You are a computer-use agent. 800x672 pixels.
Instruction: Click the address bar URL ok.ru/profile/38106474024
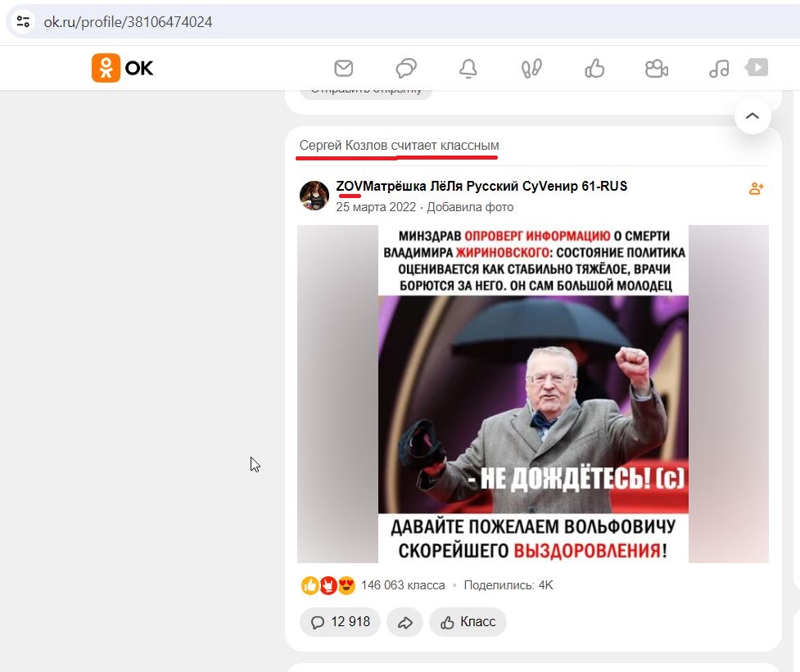click(128, 22)
